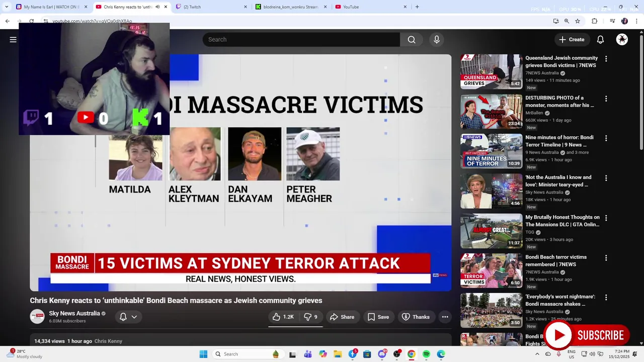Toggle microphone icon in system tray
This screenshot has width=644, height=362.
[x=559, y=354]
